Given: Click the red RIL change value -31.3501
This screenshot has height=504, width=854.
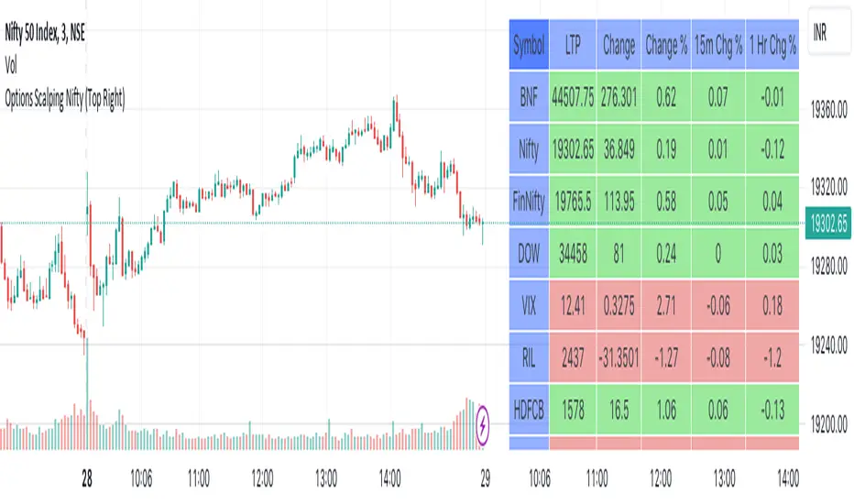Looking at the screenshot, I should pos(619,358).
